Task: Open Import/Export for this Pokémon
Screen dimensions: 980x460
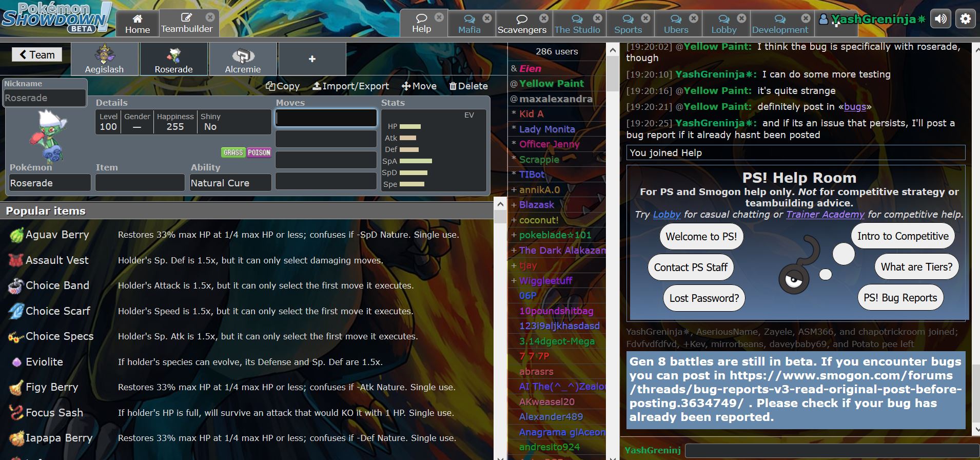Action: click(351, 86)
